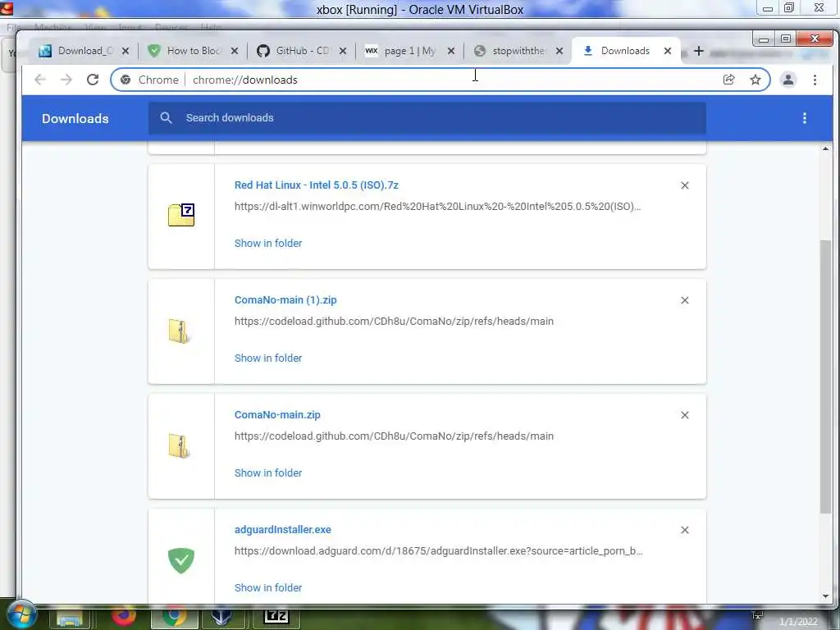The height and width of the screenshot is (630, 840).
Task: Click the zip folder icon of ComaNo-main (1).zip
Action: (x=178, y=331)
